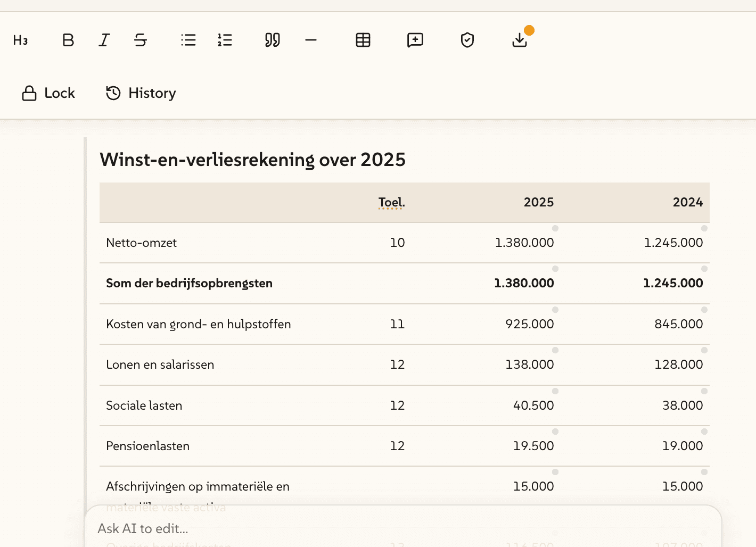
Task: Add a comment
Action: click(415, 40)
